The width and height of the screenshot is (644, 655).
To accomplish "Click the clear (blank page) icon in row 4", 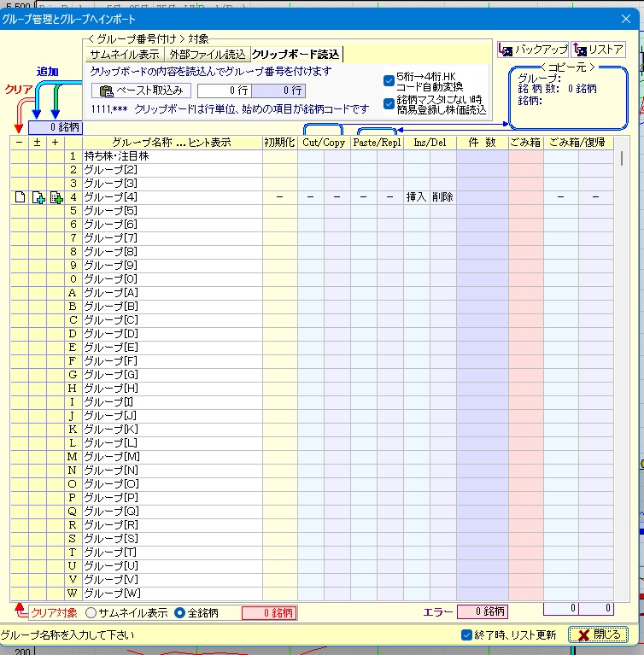I will [20, 197].
